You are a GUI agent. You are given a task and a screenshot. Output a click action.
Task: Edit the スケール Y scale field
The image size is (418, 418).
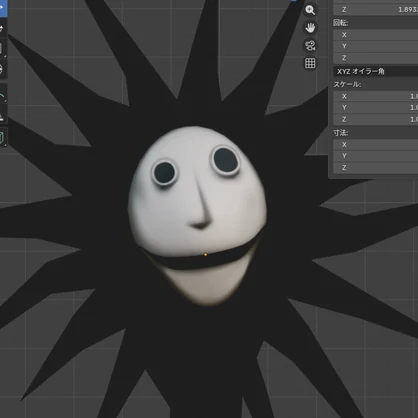pyautogui.click(x=376, y=107)
